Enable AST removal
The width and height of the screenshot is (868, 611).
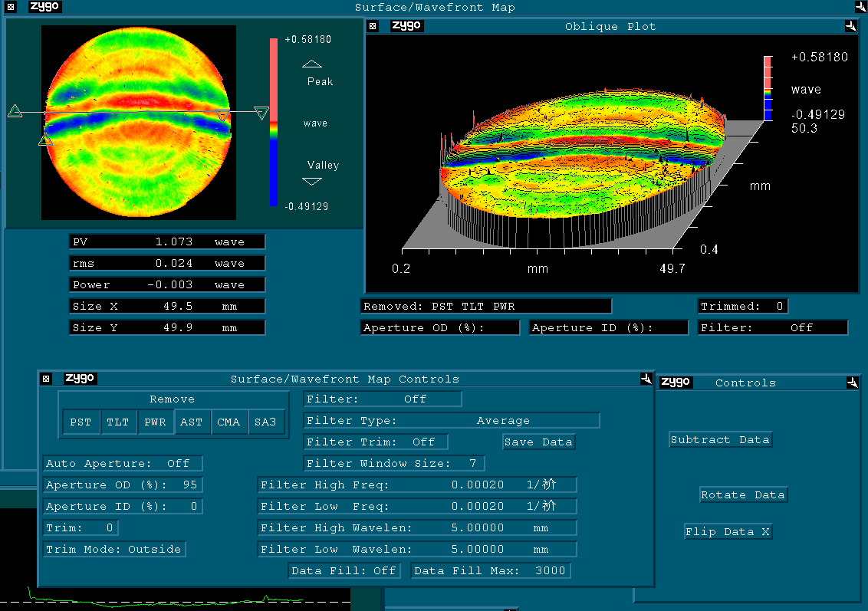pyautogui.click(x=192, y=422)
